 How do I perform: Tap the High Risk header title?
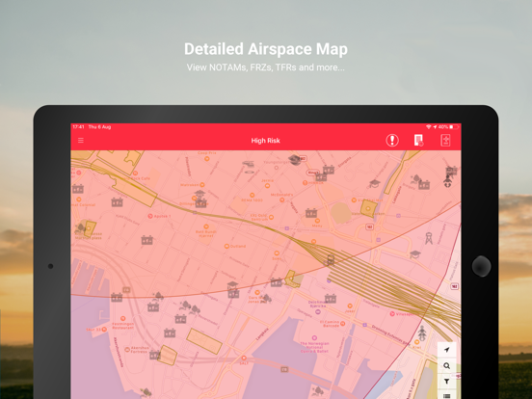[x=265, y=141]
